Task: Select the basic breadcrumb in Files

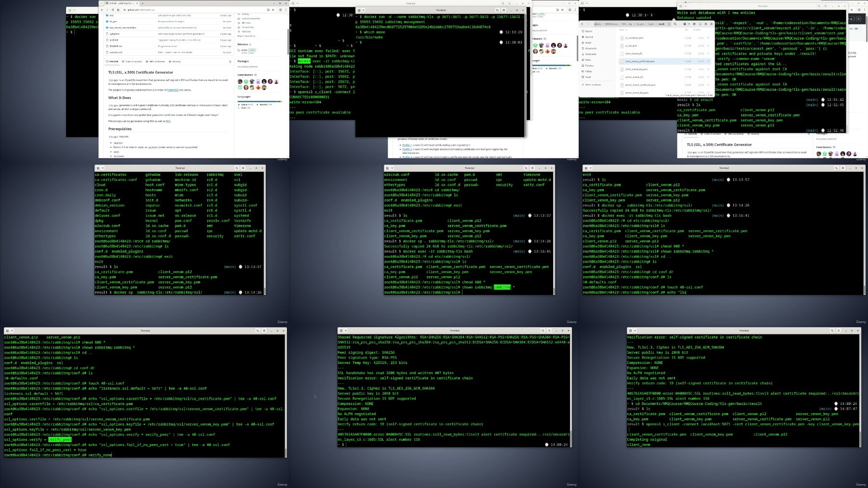Action: pyautogui.click(x=651, y=24)
